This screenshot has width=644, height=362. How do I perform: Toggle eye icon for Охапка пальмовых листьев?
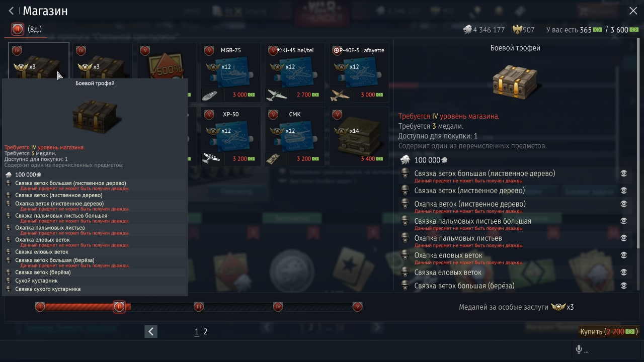[x=624, y=238]
